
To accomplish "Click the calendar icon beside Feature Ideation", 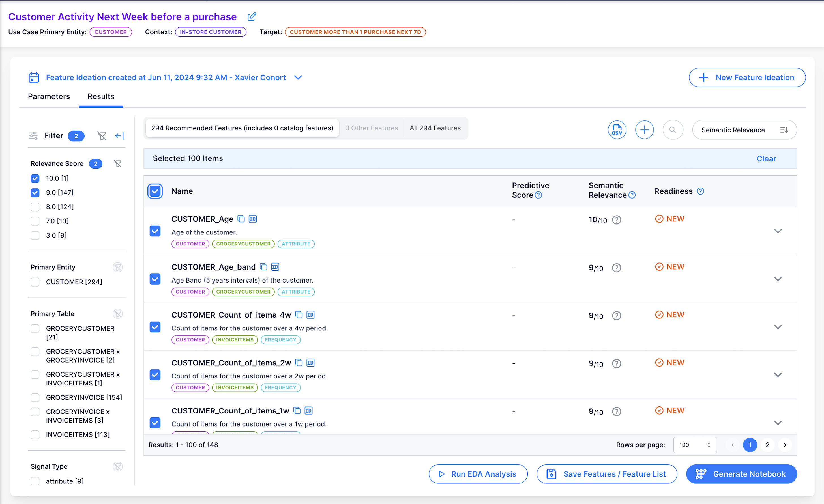I will [34, 77].
